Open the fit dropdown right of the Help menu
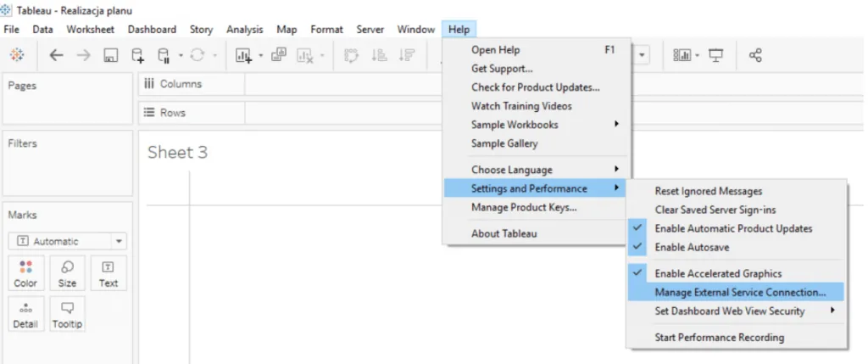868x364 pixels. coord(643,55)
